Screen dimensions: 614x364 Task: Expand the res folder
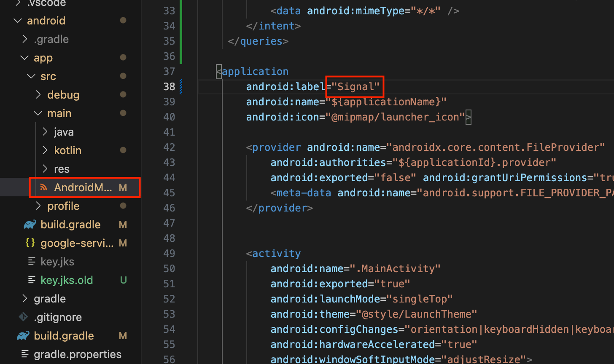point(45,169)
